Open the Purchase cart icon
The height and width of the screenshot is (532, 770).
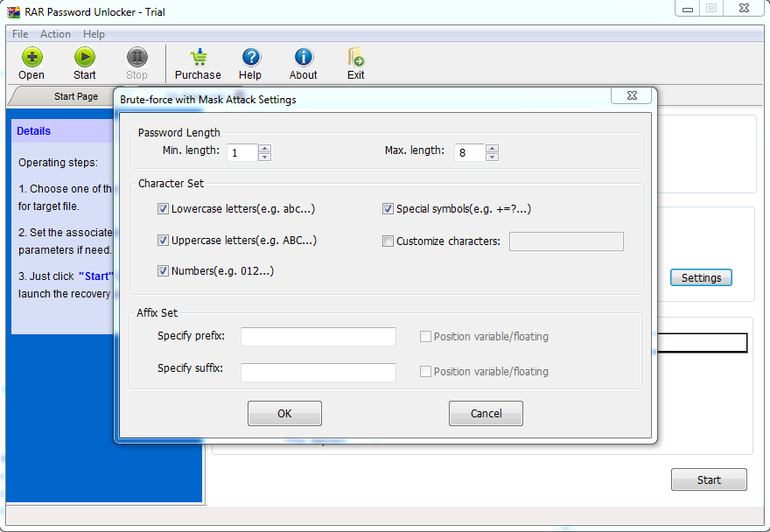point(199,58)
